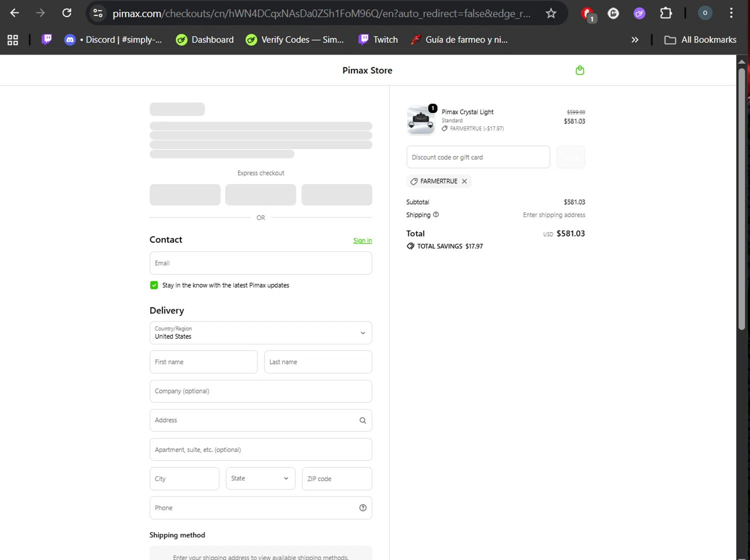Go forward using browser forward arrow
Screen dimensions: 750x560
[40, 13]
